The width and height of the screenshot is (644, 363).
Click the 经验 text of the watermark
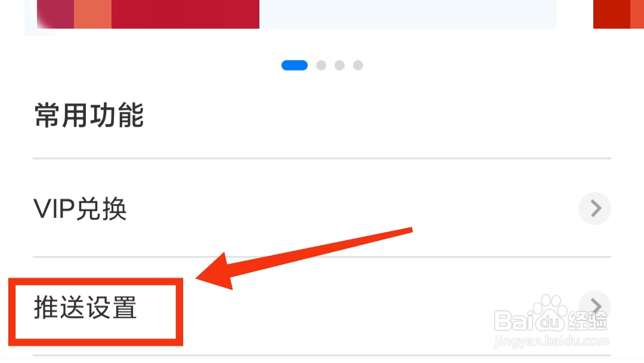point(588,321)
